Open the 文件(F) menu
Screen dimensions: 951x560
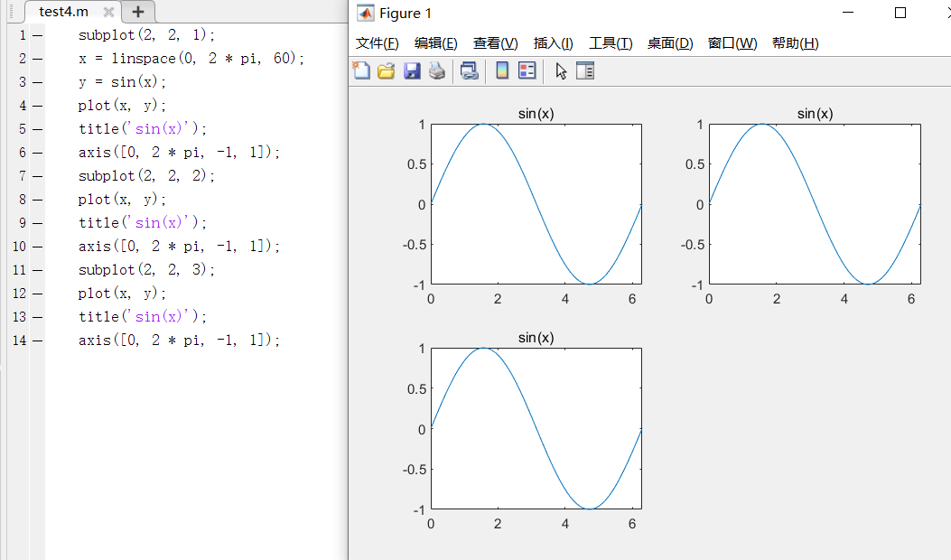[378, 43]
